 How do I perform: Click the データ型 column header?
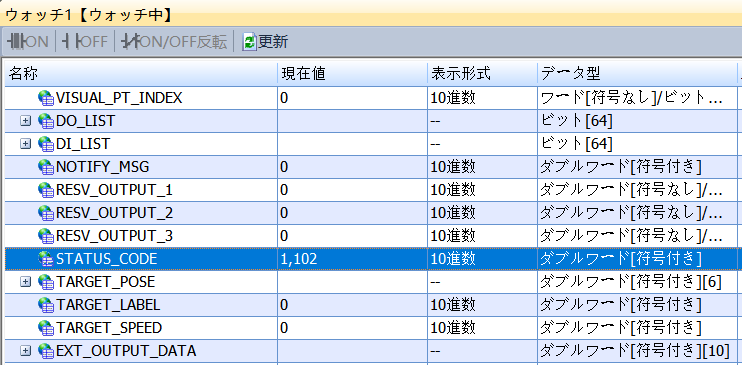pos(637,74)
